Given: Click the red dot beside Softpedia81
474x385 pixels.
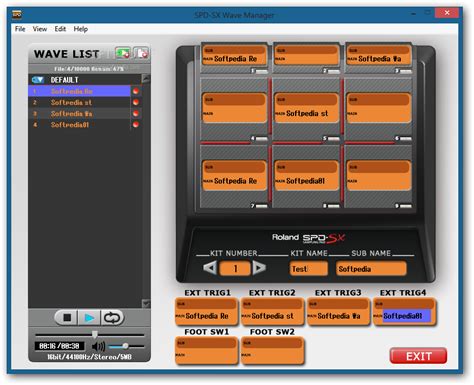Looking at the screenshot, I should tap(136, 125).
